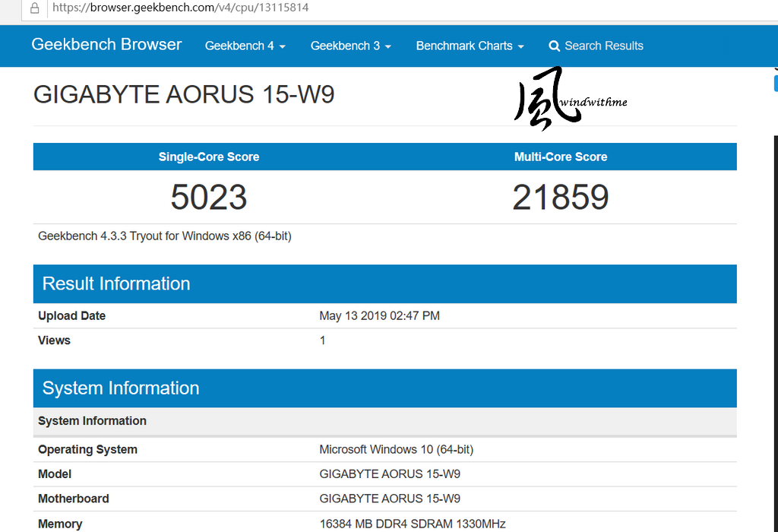Select the 16384 MB DDR4 SDRAM 1330MHz value

[x=413, y=524]
